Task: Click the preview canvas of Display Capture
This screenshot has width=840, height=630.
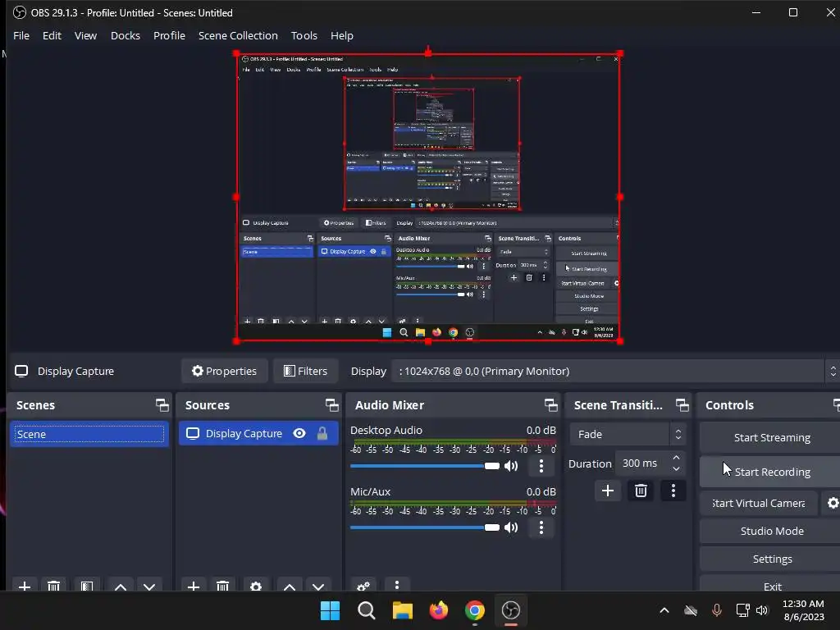Action: click(428, 197)
